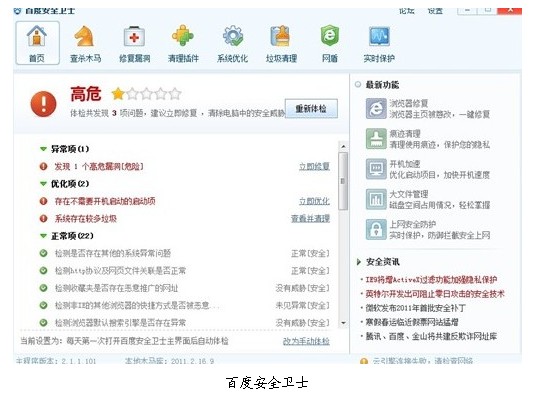The image size is (538, 395).
Task: Click warning icon beside 存在不需要开机启动的启动项
Action: point(44,201)
